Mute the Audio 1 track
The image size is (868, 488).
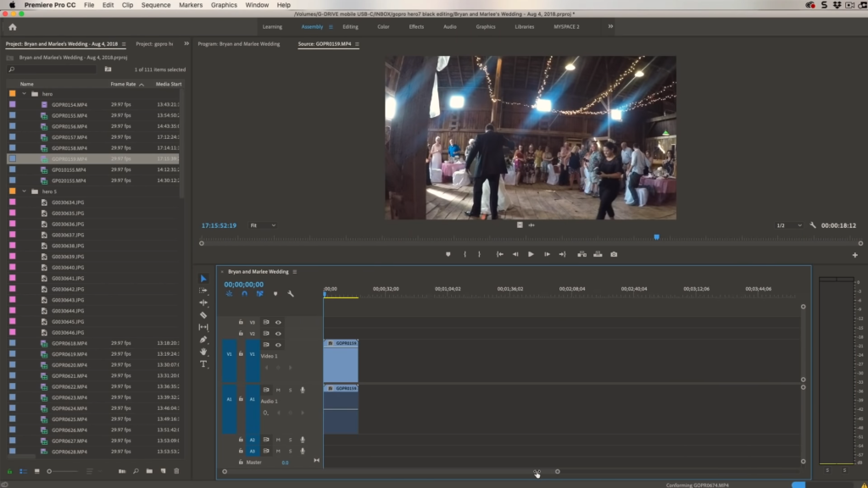click(278, 390)
